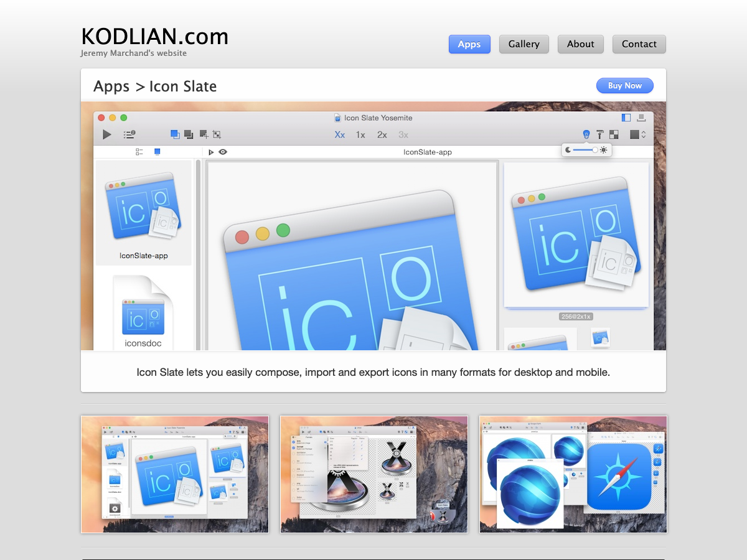
Task: Open the Gallery navigation tab
Action: point(524,44)
